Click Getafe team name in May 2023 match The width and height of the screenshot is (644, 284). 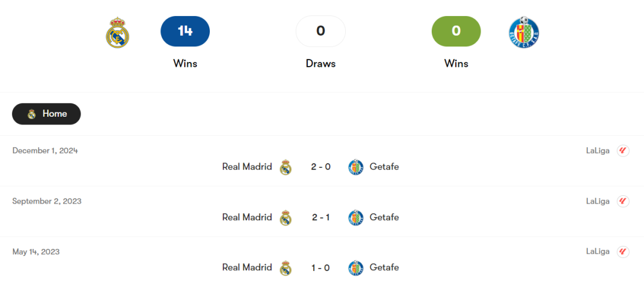coord(384,268)
